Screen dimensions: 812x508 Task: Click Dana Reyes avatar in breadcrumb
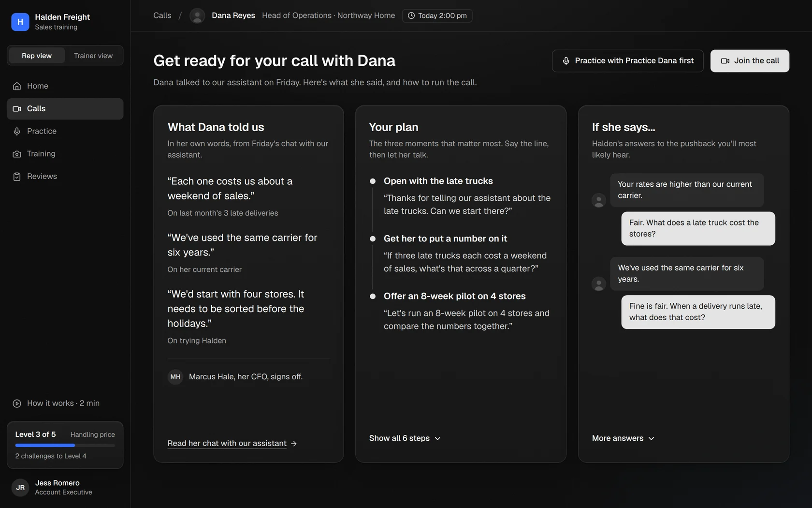197,15
